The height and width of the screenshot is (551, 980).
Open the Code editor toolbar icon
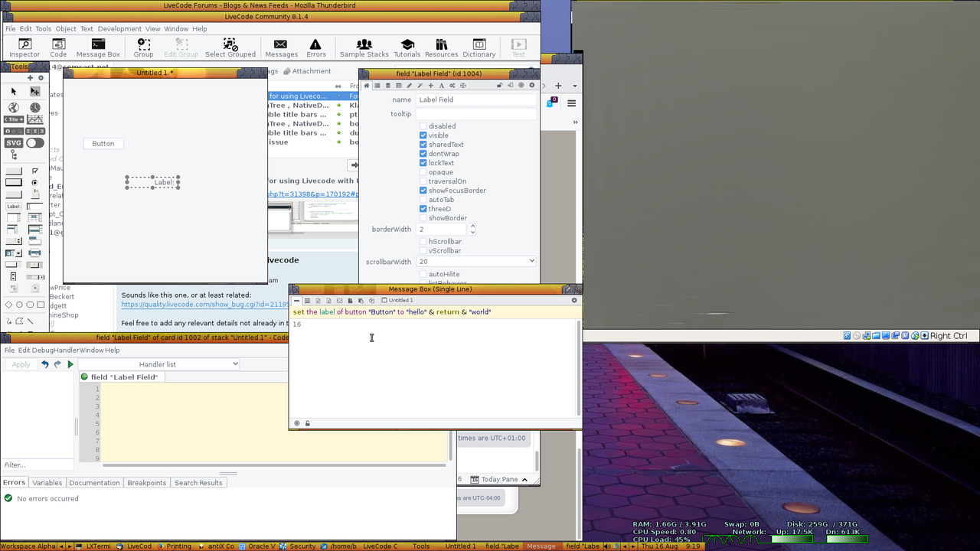click(58, 48)
